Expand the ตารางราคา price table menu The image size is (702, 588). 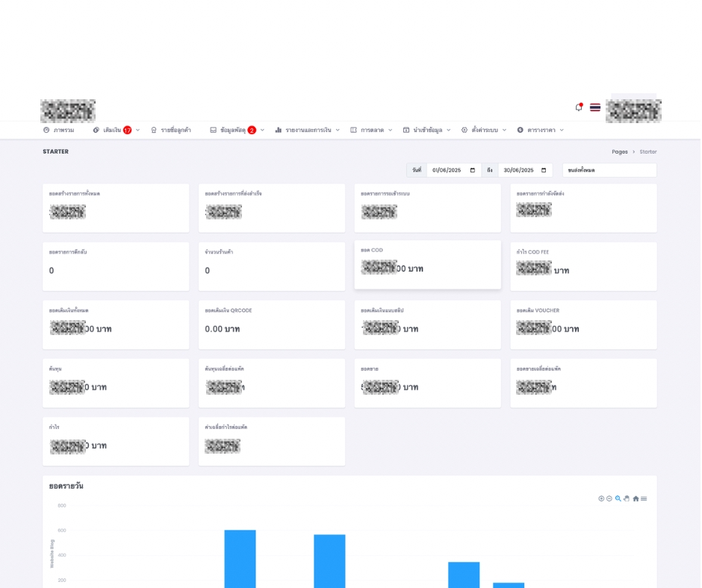tap(541, 130)
